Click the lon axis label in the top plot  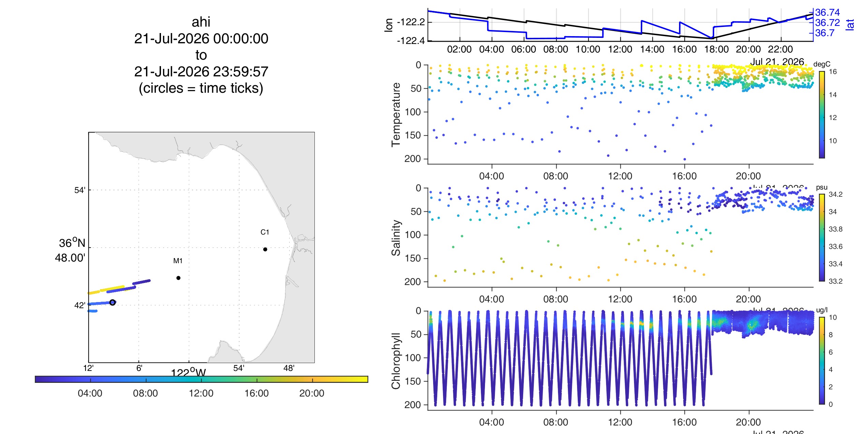pos(388,25)
